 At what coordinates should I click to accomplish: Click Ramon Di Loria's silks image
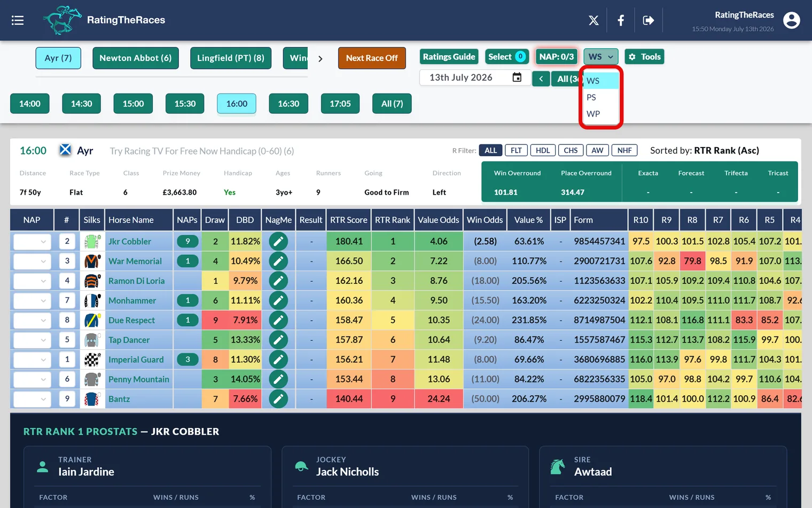[92, 281]
